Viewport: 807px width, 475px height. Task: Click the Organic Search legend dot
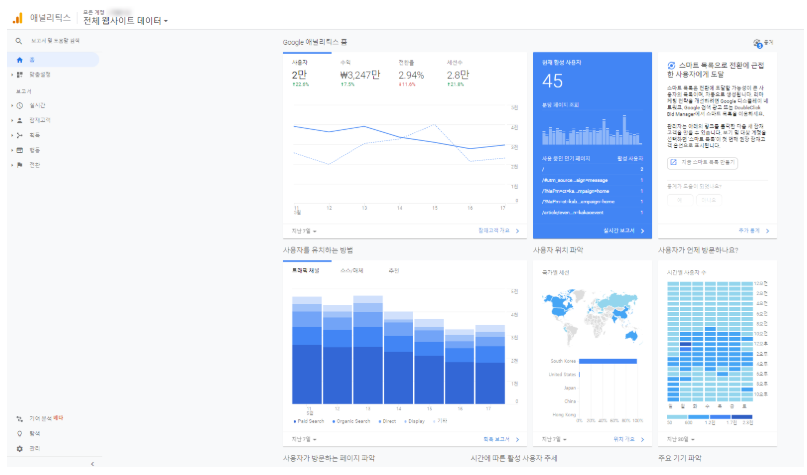coord(334,421)
